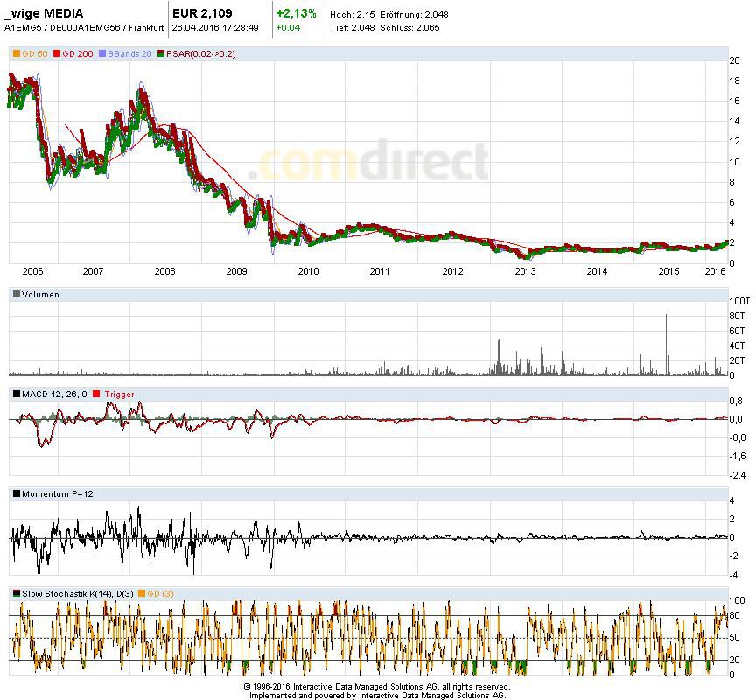This screenshot has height=700, width=756.
Task: Click the EUR 2,109 price value
Action: point(203,13)
